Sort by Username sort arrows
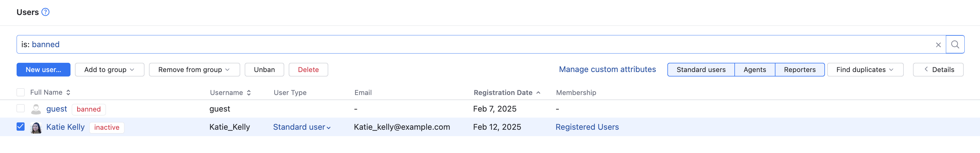The image size is (980, 153). coord(249,93)
